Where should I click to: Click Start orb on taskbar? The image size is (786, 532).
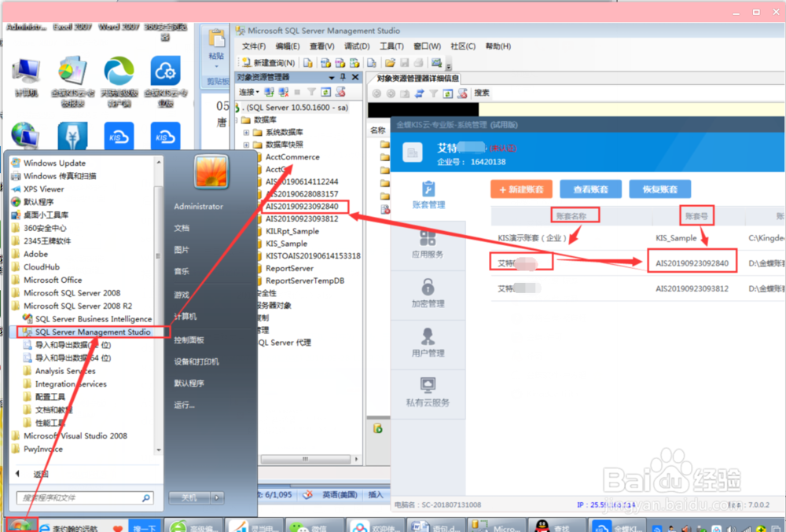point(21,526)
